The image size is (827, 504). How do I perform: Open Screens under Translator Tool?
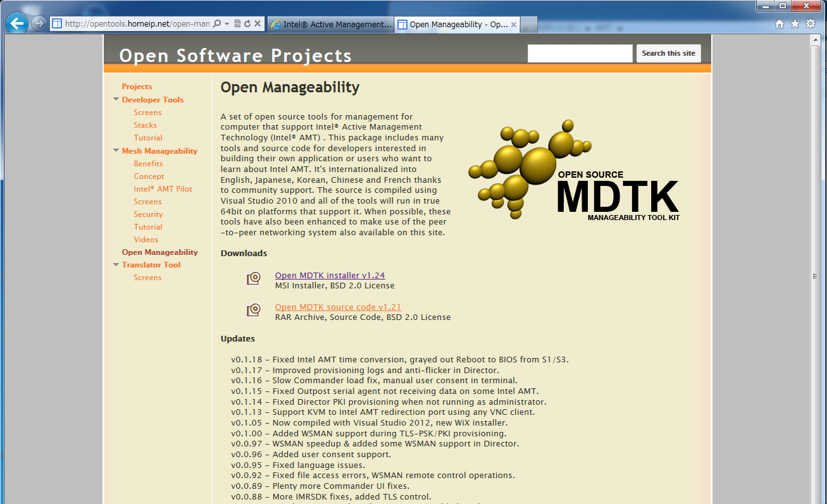tap(147, 278)
